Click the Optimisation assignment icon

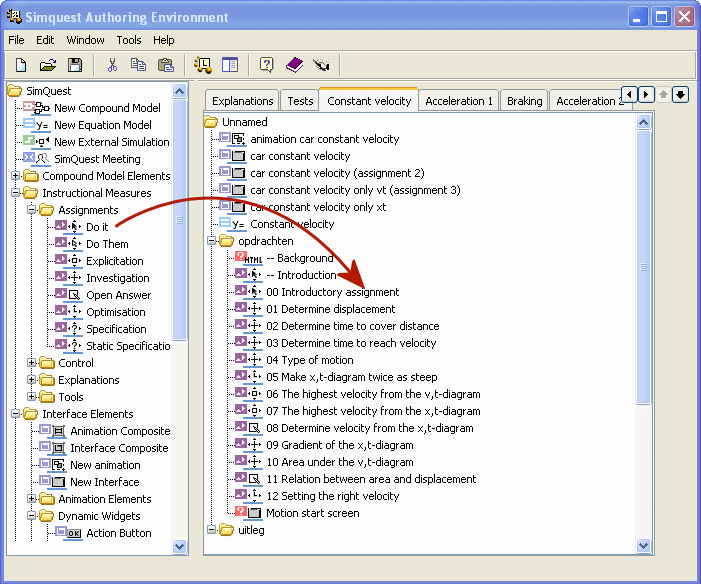tap(68, 311)
